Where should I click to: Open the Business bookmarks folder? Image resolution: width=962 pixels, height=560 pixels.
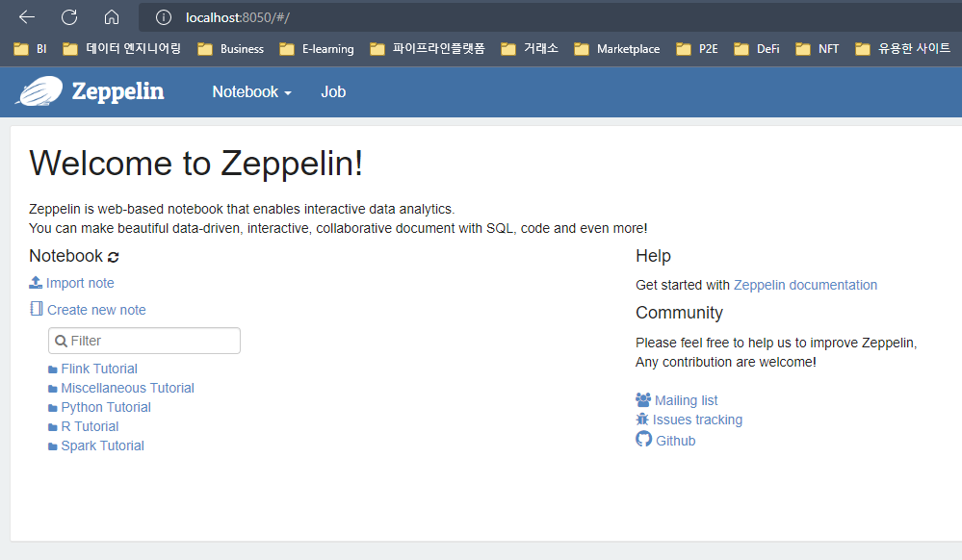231,49
